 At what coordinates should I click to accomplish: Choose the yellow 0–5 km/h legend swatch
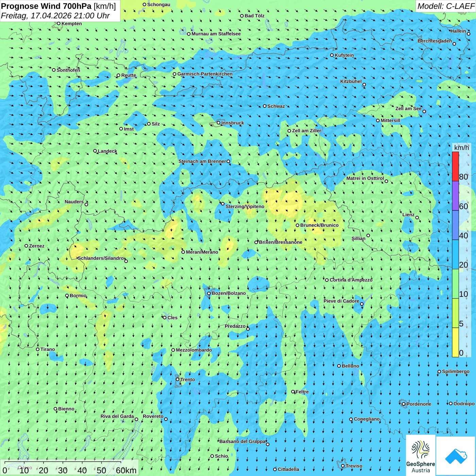point(455,342)
